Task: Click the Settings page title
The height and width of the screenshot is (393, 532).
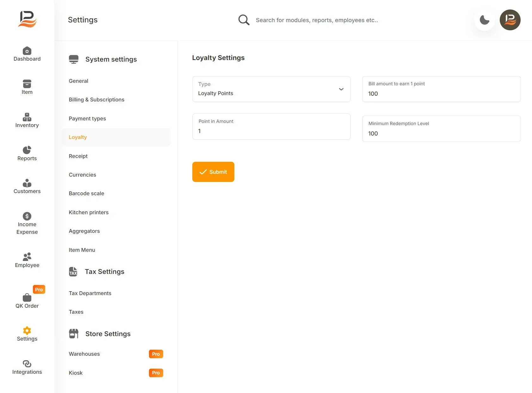Action: 83,20
